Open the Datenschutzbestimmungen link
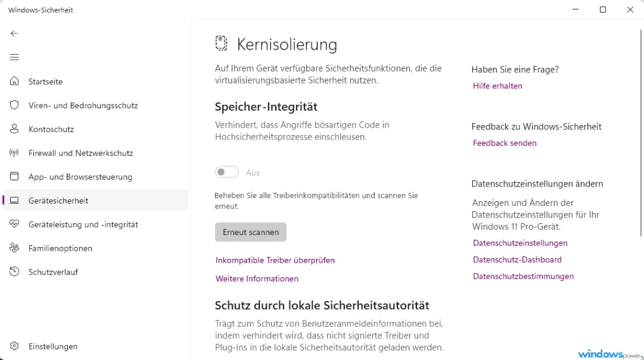 point(523,276)
